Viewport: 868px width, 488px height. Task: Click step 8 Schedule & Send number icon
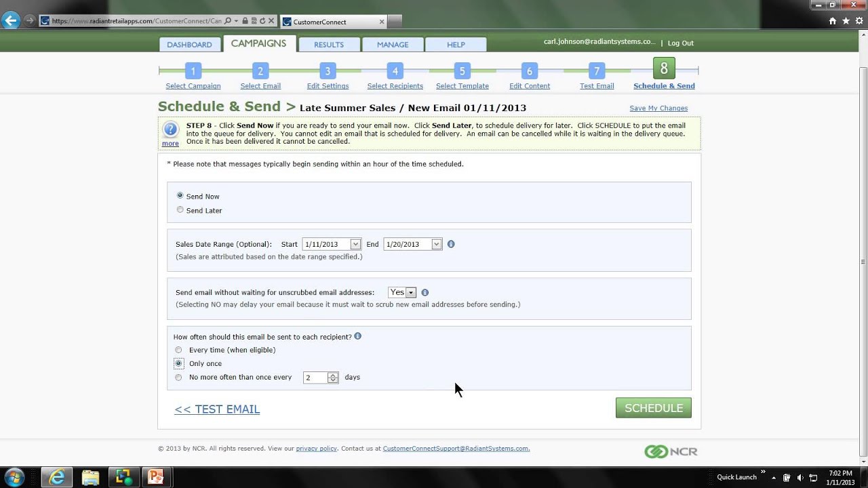tap(664, 68)
